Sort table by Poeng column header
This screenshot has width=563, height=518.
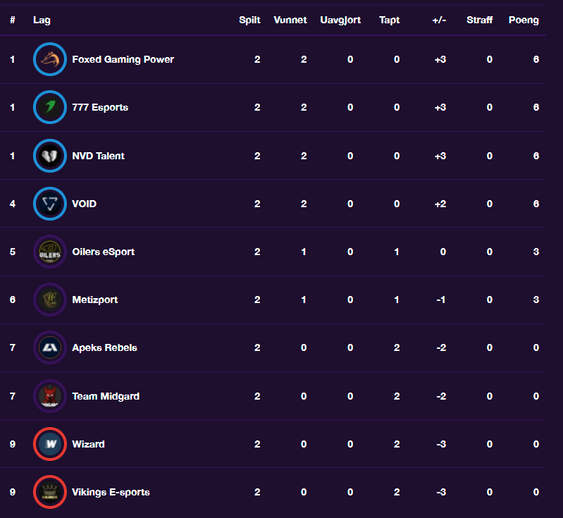(524, 20)
